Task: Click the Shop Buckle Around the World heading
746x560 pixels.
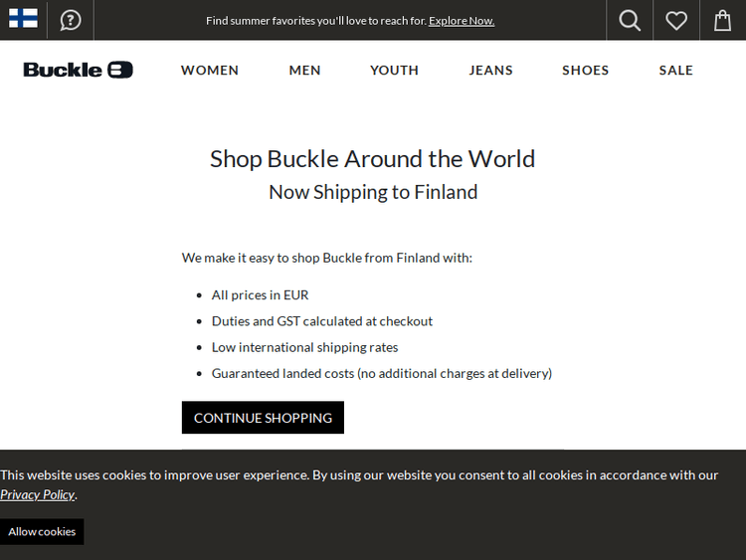Action: click(x=373, y=159)
